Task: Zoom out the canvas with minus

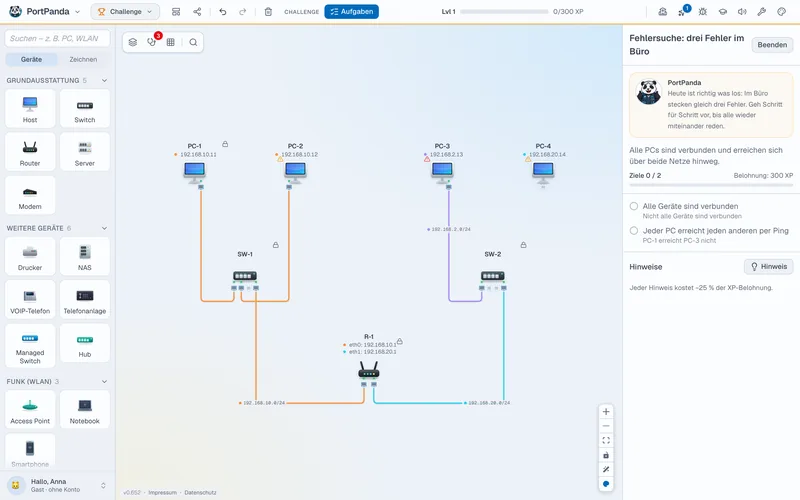Action: click(606, 426)
